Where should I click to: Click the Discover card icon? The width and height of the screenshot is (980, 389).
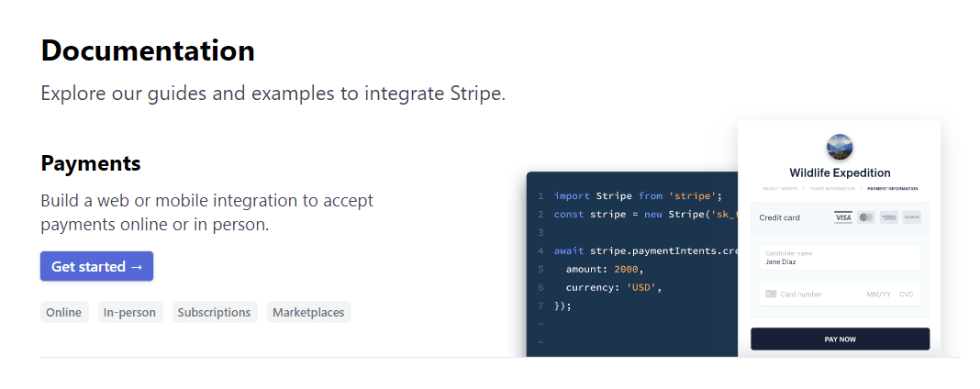click(911, 217)
